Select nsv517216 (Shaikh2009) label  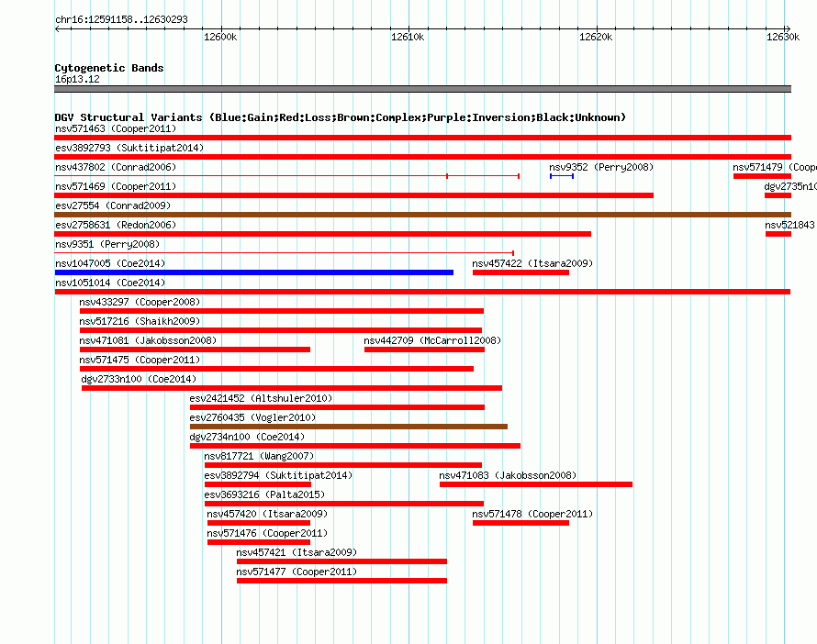click(140, 321)
